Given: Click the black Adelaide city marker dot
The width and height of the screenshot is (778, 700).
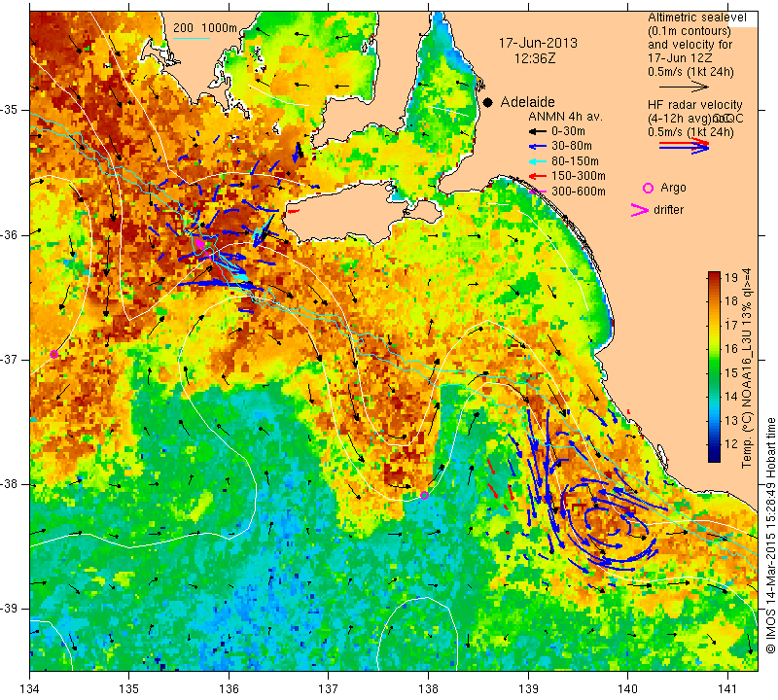Looking at the screenshot, I should 488,102.
